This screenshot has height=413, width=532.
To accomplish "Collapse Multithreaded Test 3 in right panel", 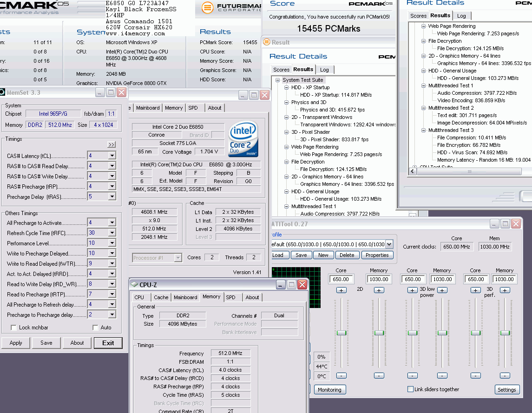I will [423, 131].
